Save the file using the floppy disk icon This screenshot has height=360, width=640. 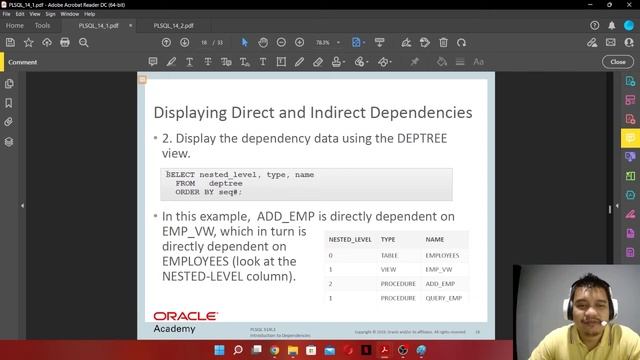[10, 42]
